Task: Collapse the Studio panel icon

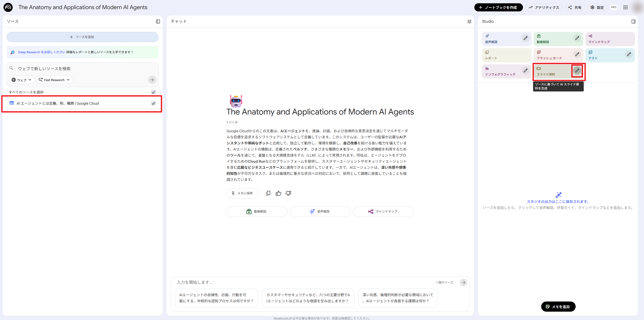Action: (633, 22)
